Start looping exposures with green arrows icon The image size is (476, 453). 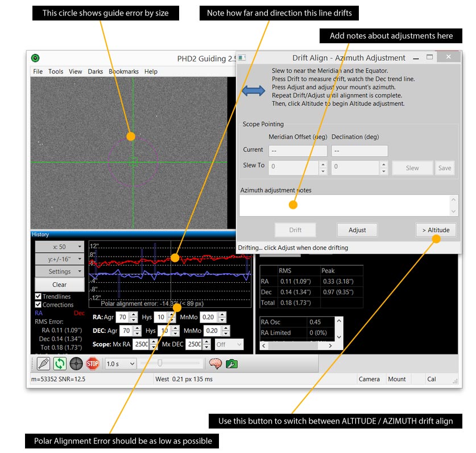(60, 364)
